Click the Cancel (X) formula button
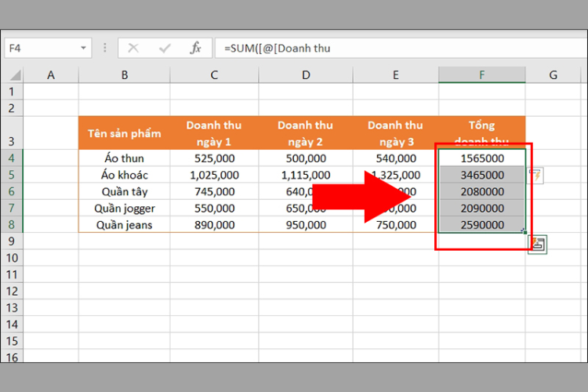Image resolution: width=588 pixels, height=392 pixels. [133, 48]
